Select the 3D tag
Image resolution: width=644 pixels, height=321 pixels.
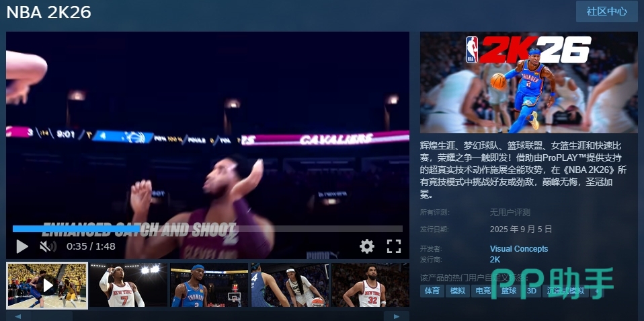[x=531, y=291]
